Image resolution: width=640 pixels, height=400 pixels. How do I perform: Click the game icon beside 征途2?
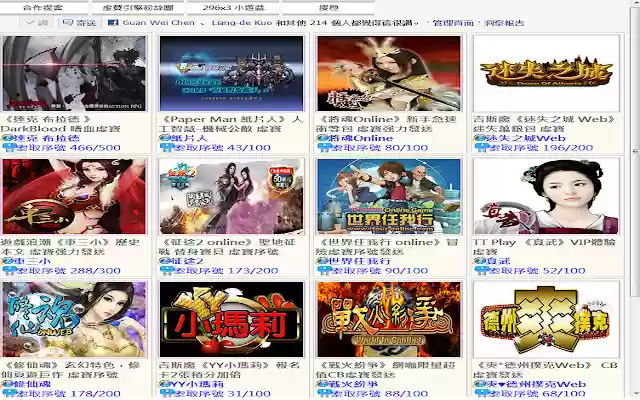[164, 261]
